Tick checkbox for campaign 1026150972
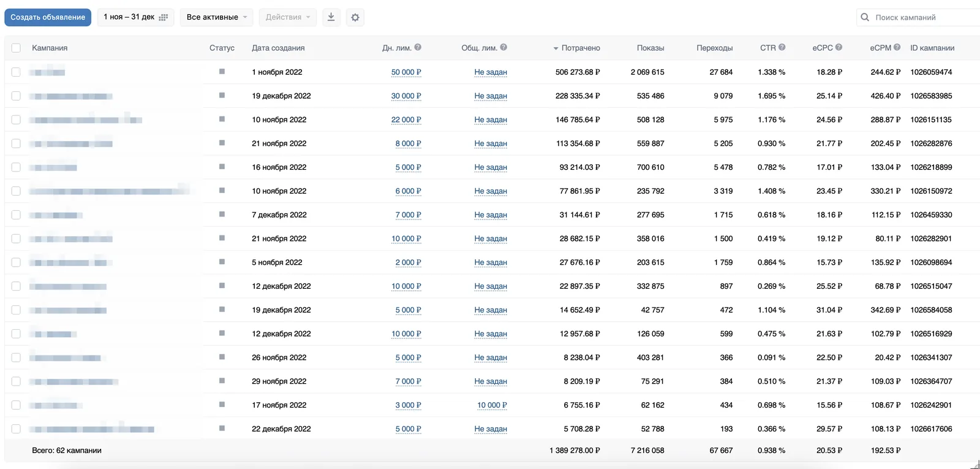Screen dimensions: 980x469 (x=16, y=191)
